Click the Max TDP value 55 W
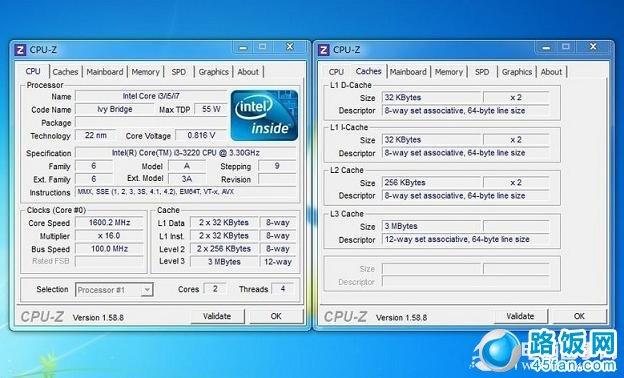This screenshot has width=624, height=378. [x=211, y=109]
